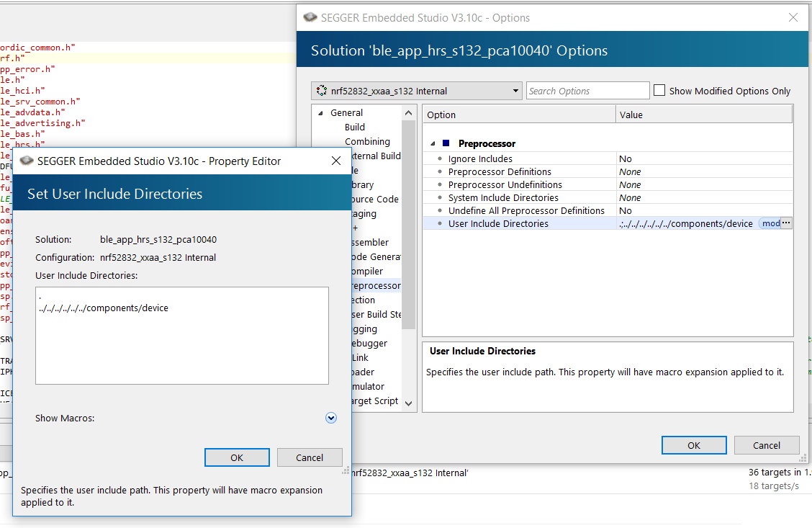Viewport: 812px width, 528px height.
Task: Select the Compiler category in tree
Action: pyautogui.click(x=366, y=271)
